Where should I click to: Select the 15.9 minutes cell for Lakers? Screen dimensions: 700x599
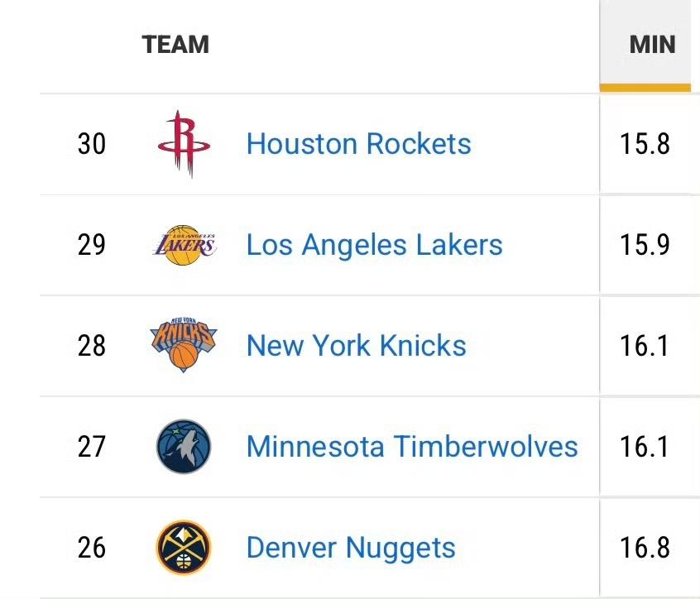(x=645, y=246)
